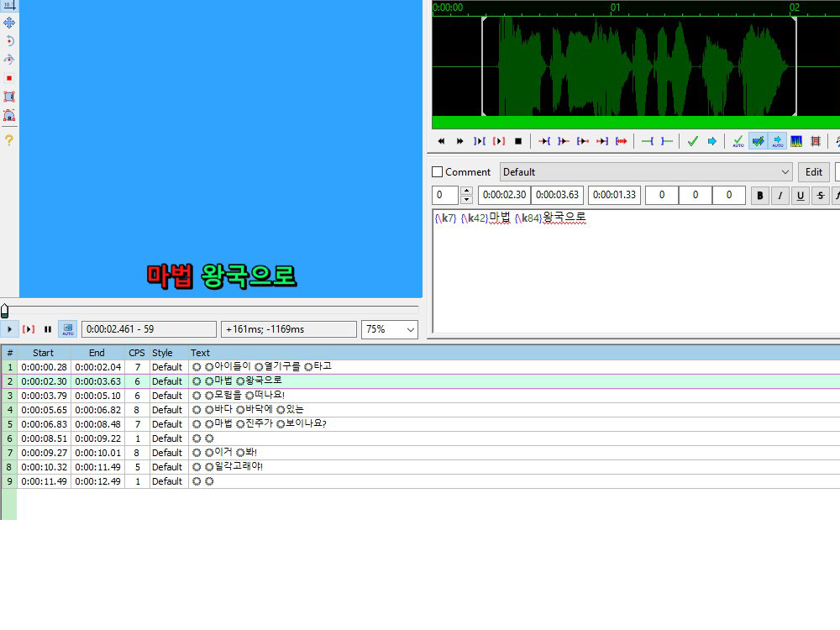Play current line audio (red brackets icon)

click(x=499, y=141)
